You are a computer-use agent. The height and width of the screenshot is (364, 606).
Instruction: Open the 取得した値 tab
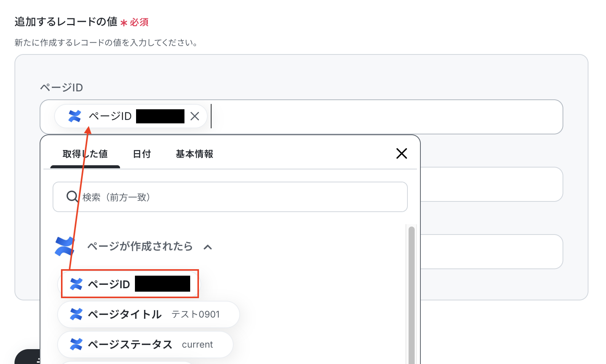85,154
